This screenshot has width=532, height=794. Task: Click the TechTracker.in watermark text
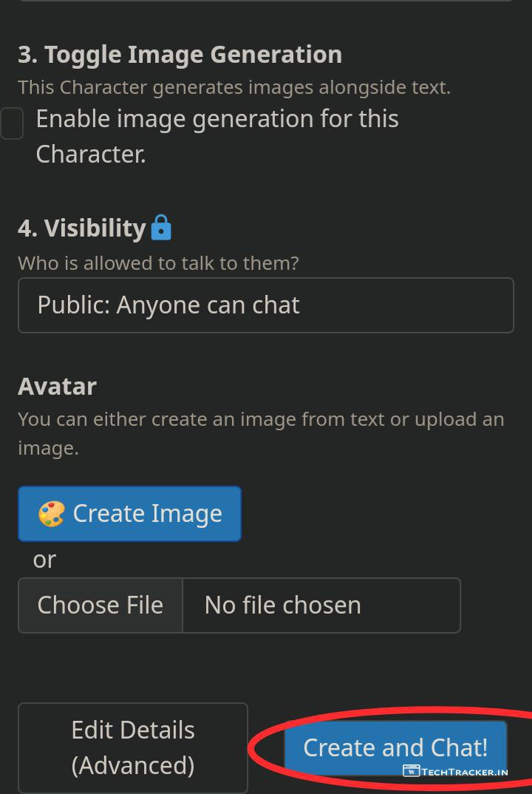465,772
